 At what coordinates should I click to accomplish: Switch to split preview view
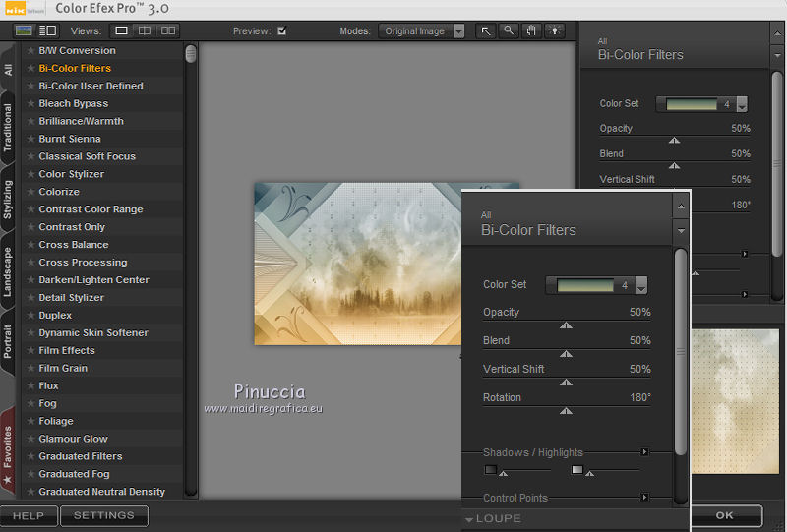click(x=145, y=30)
